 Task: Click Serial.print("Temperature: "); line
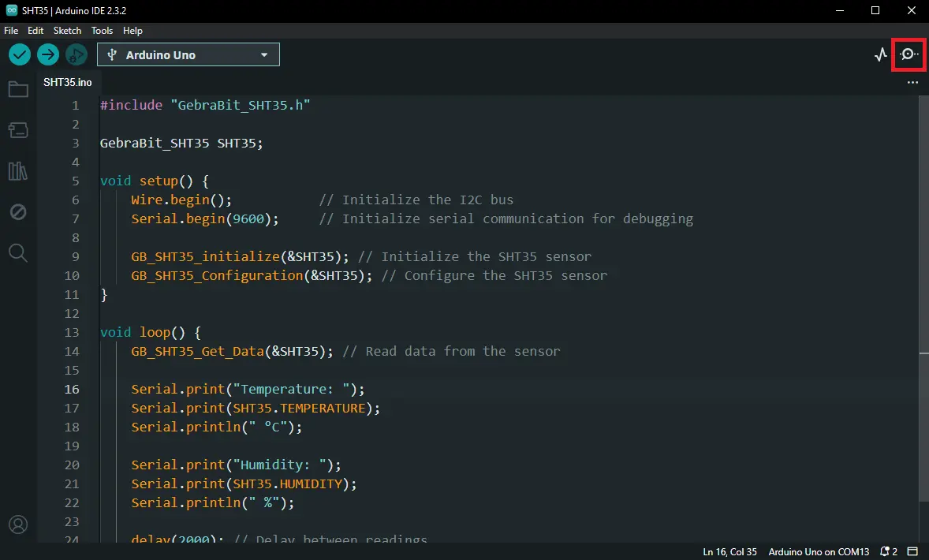tap(248, 390)
